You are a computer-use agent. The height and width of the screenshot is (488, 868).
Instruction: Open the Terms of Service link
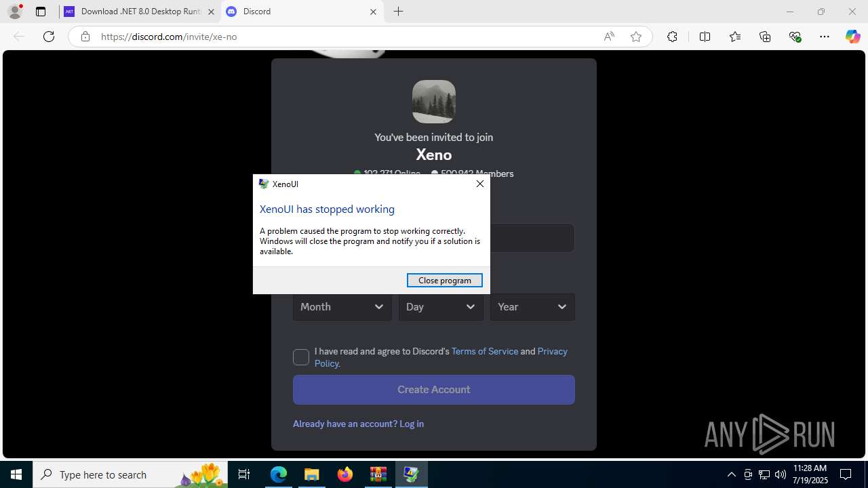pos(485,351)
